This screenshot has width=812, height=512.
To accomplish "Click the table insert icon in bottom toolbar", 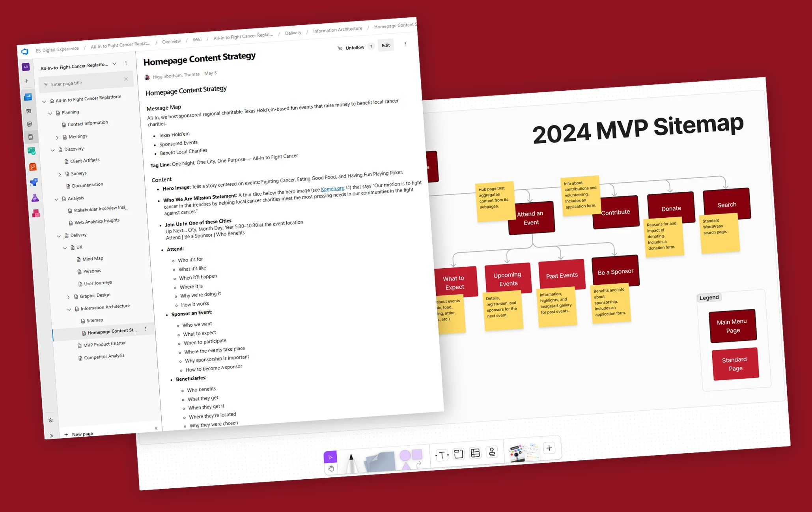I will [x=476, y=451].
